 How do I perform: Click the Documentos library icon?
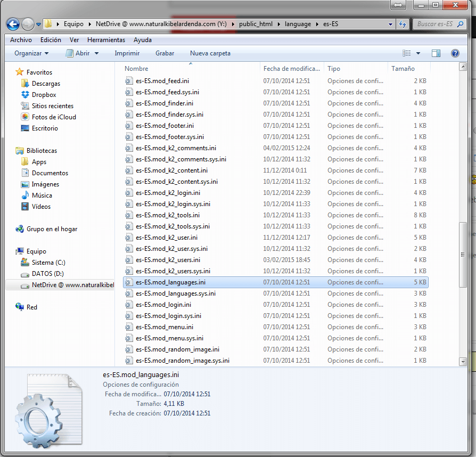point(25,173)
